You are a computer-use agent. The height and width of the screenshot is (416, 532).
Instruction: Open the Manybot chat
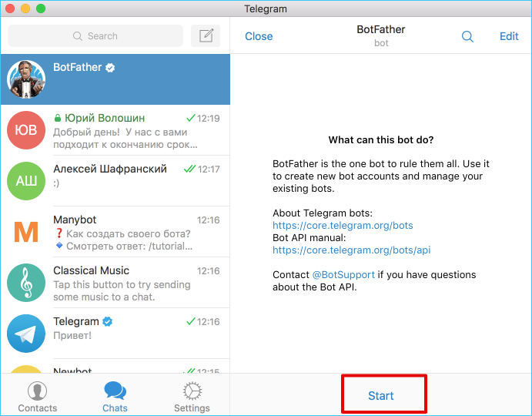point(115,232)
